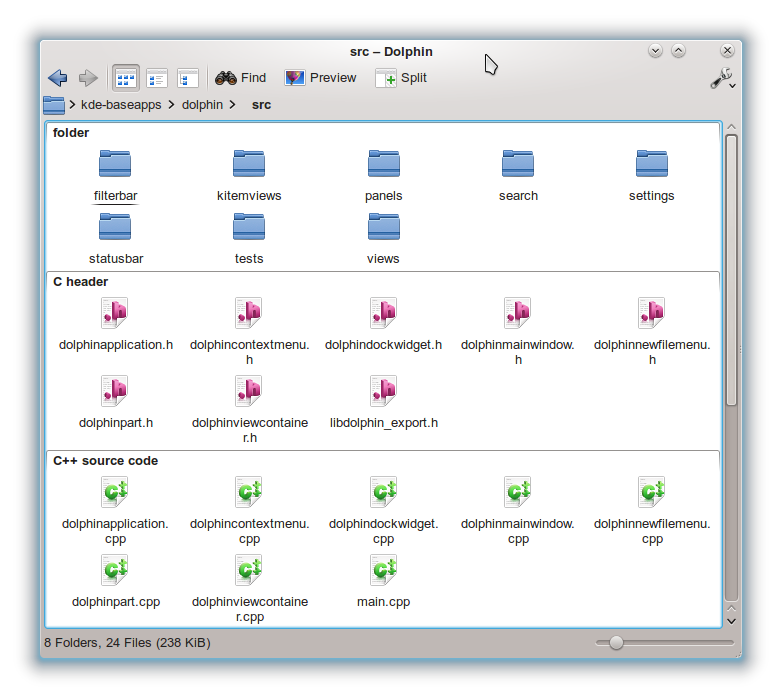
Task: Toggle file Preview mode
Action: 320,78
